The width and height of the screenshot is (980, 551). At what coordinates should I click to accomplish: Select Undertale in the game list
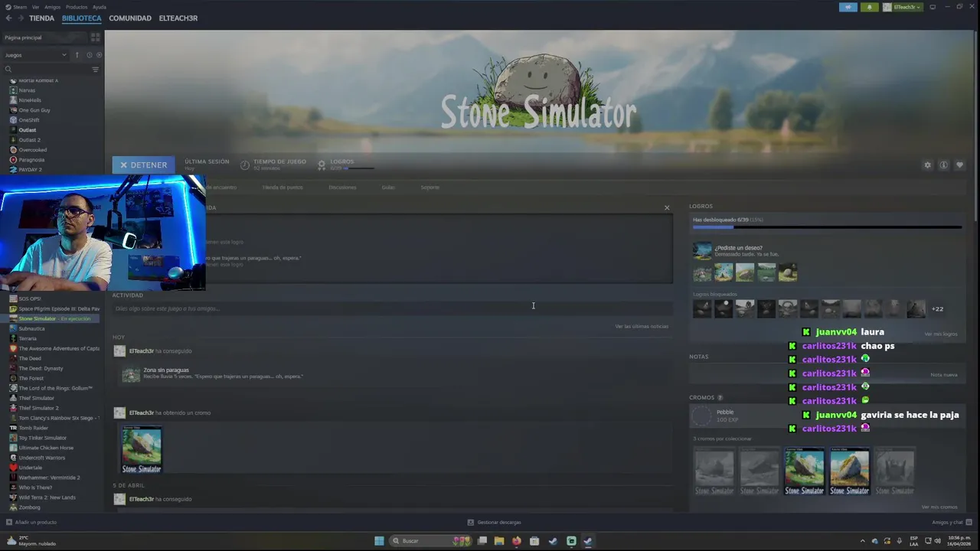[30, 468]
